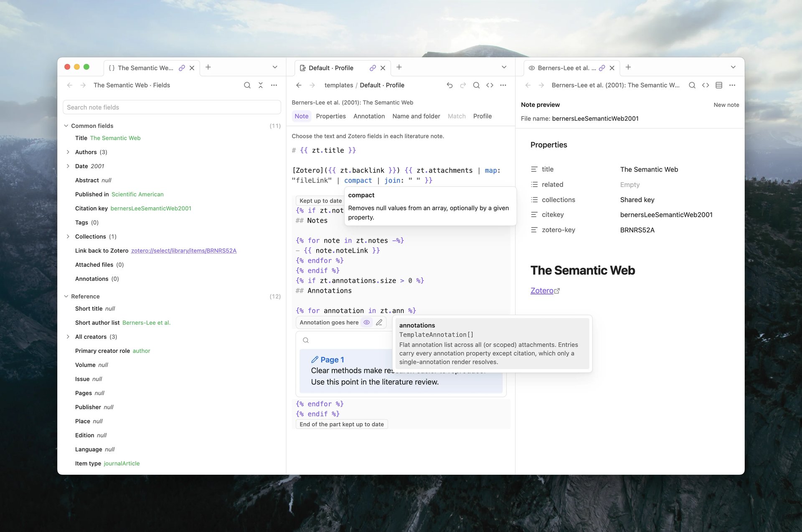
Task: Open the tab list dropdown in the middle pane
Action: (504, 67)
